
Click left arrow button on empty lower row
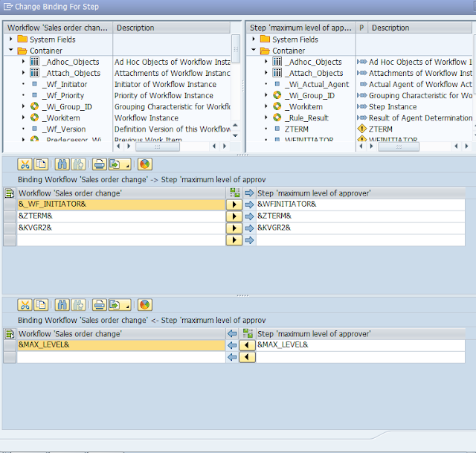click(x=247, y=357)
